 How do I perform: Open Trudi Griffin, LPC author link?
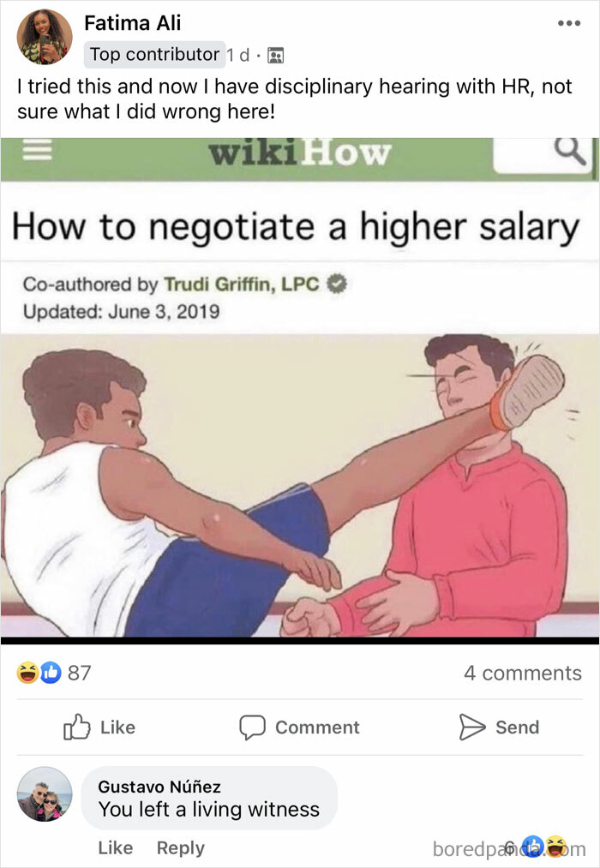click(x=242, y=284)
